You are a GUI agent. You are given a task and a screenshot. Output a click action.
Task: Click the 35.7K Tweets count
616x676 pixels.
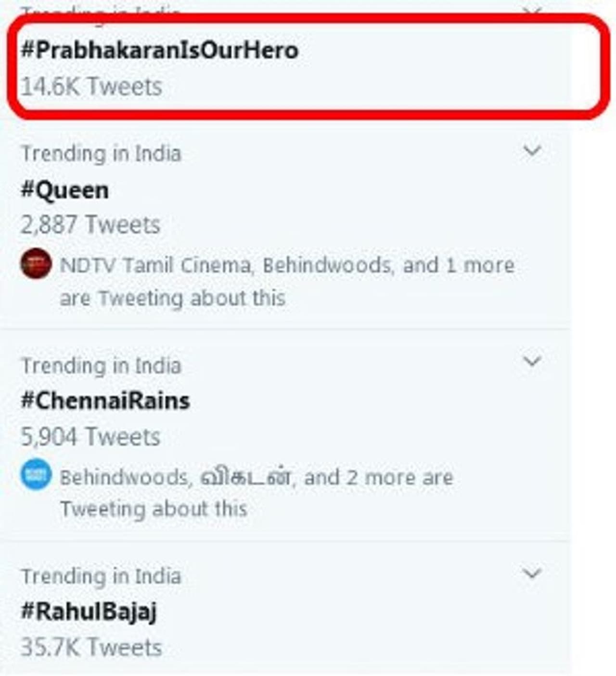(91, 648)
